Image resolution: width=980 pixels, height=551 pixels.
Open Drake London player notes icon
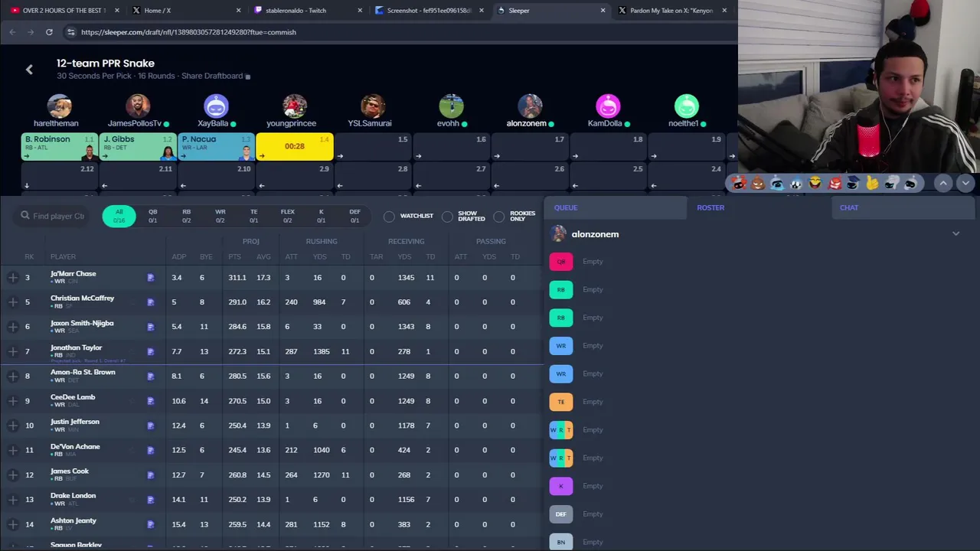pyautogui.click(x=151, y=500)
